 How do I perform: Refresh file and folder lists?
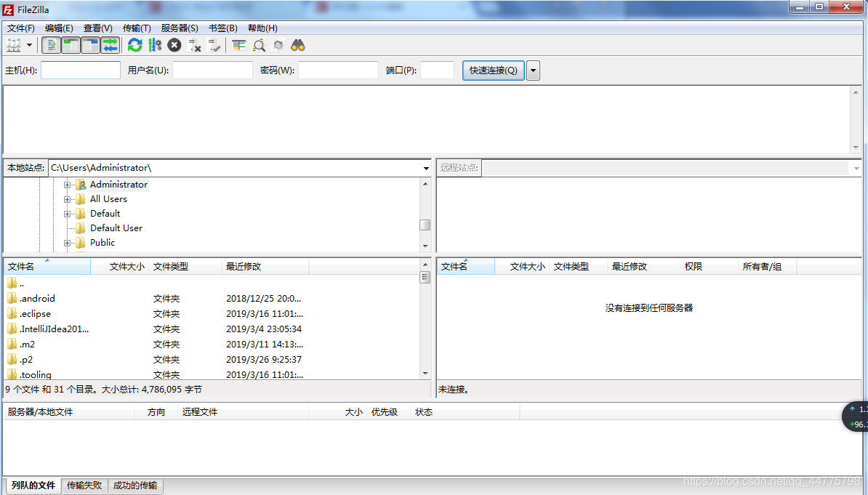(x=134, y=45)
